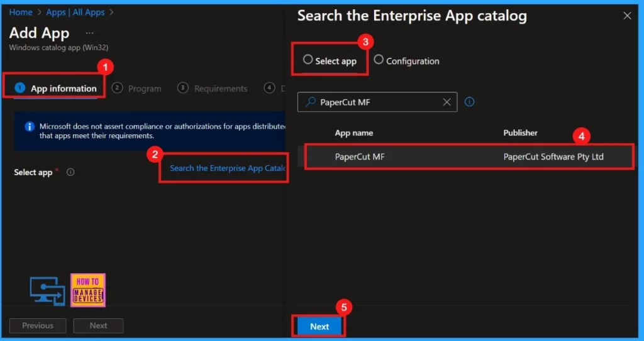This screenshot has width=644, height=341.
Task: Click the blue Next button in catalog panel
Action: pyautogui.click(x=319, y=326)
